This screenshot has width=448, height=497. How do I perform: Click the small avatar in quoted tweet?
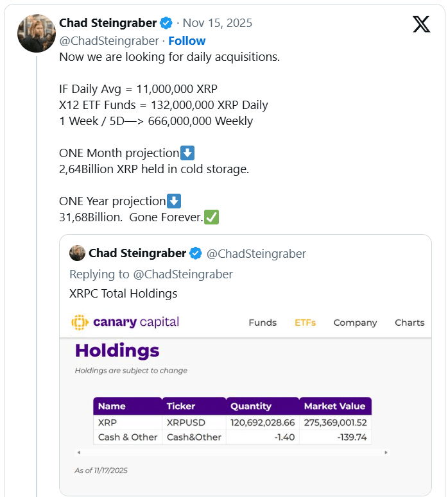pos(77,253)
